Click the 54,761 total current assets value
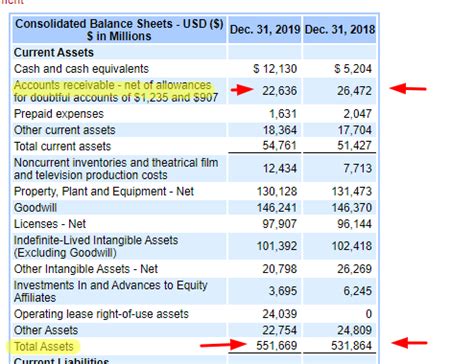The height and width of the screenshot is (364, 474). coord(280,146)
